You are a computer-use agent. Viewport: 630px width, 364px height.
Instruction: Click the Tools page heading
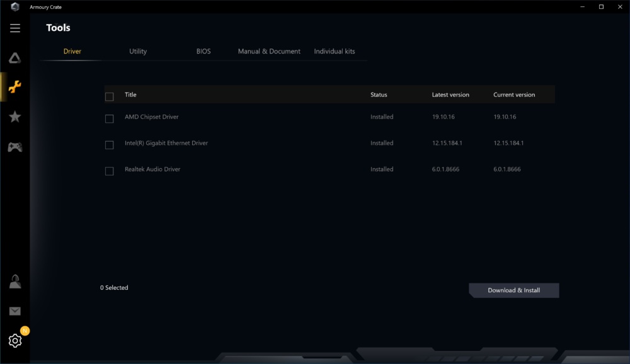click(58, 28)
